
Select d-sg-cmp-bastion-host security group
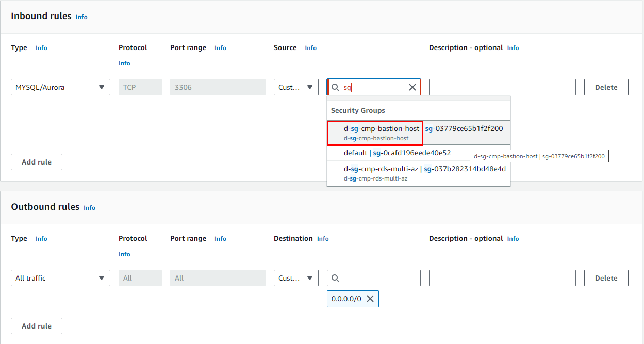click(382, 133)
